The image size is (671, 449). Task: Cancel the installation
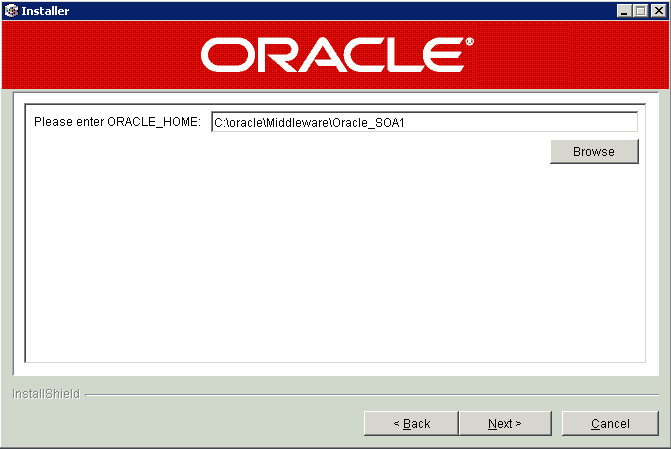[610, 423]
